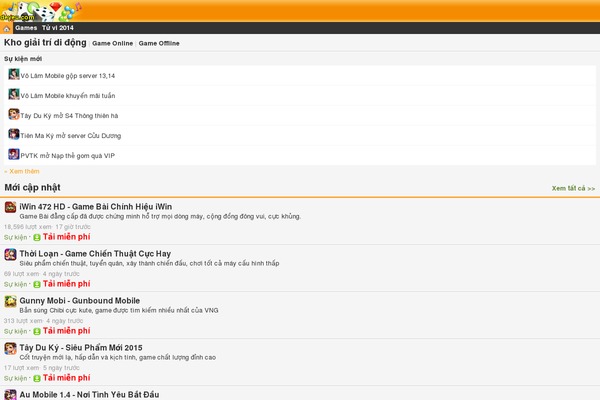Click green download icon under Gunny Mobi

pos(37,331)
